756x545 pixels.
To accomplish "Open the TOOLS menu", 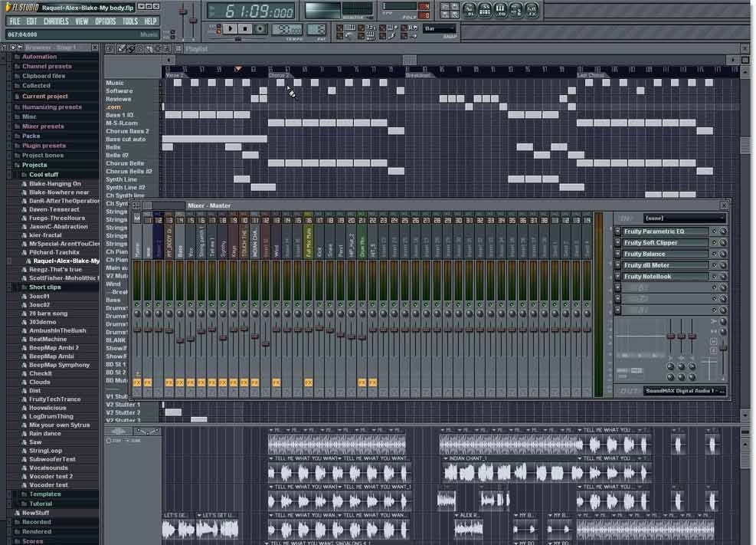I will point(130,21).
